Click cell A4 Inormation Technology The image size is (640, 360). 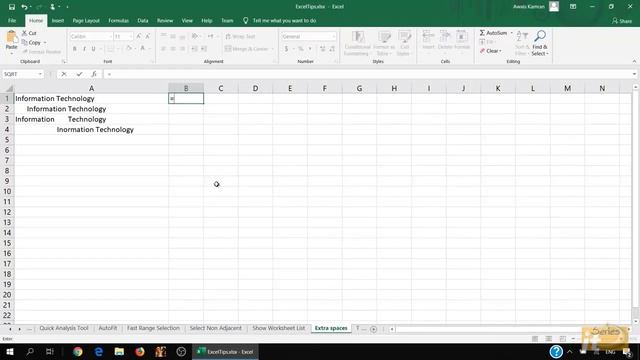point(91,129)
